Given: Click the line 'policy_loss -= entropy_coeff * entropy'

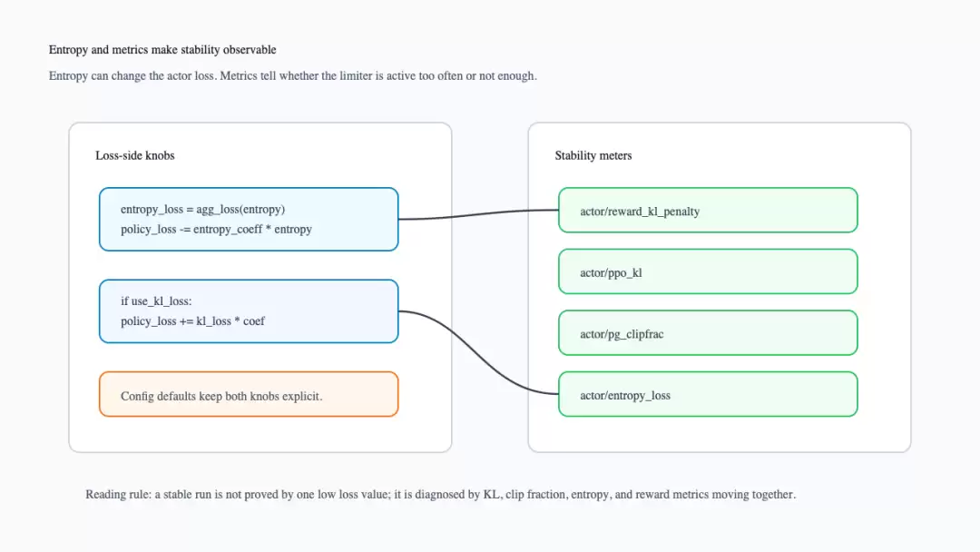Looking at the screenshot, I should 216,230.
